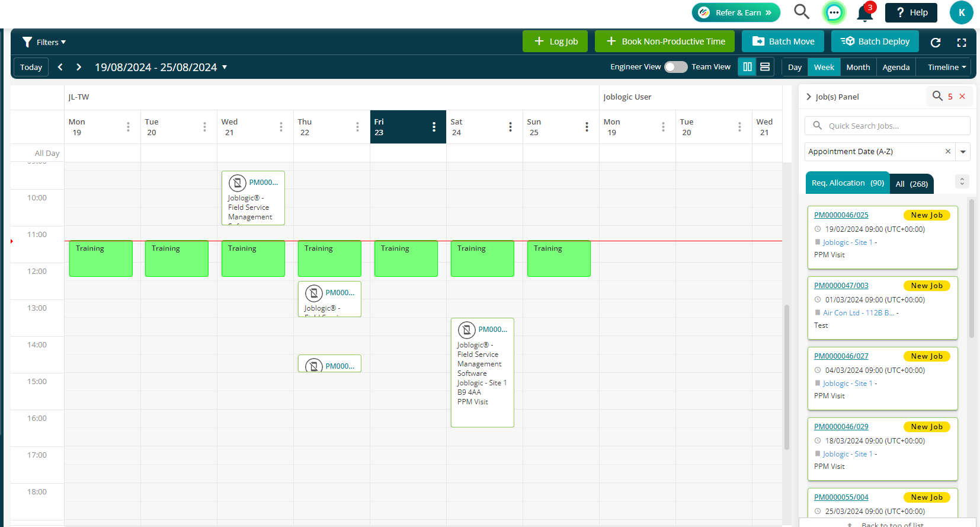Click the Batch Deploy button
Image resolution: width=980 pixels, height=527 pixels.
click(875, 41)
